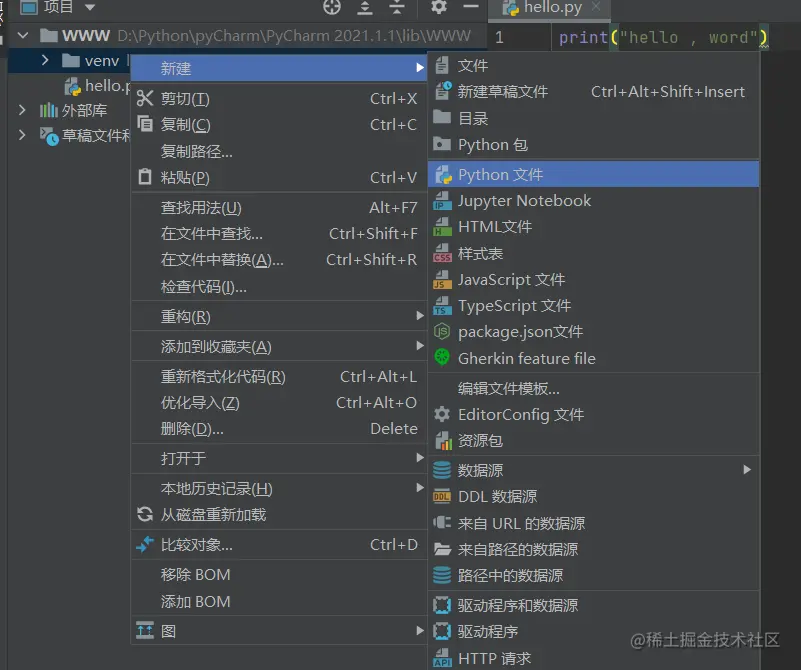Viewport: 801px width, 670px height.
Task: Expand the 本地历史记录(H) submenu arrow
Action: pyautogui.click(x=420, y=488)
